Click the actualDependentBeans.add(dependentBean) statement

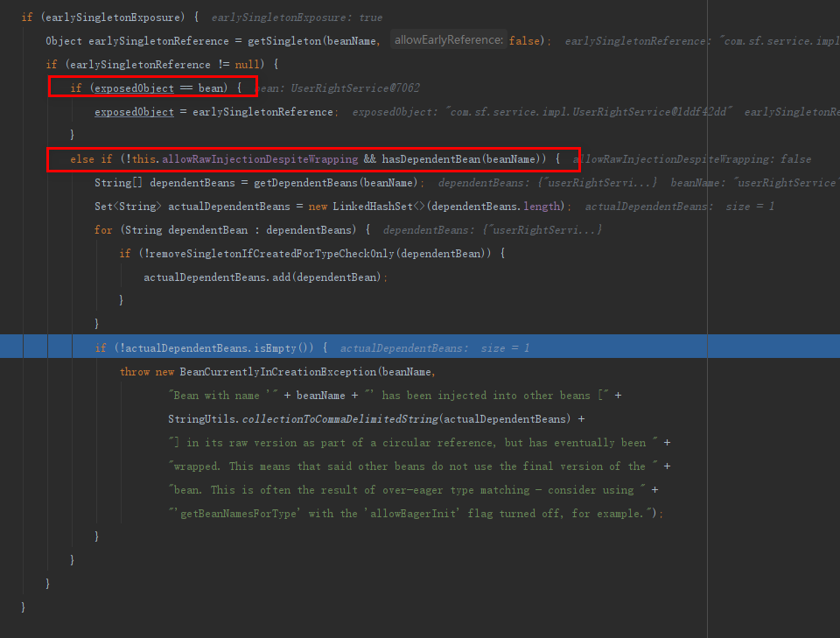click(264, 277)
